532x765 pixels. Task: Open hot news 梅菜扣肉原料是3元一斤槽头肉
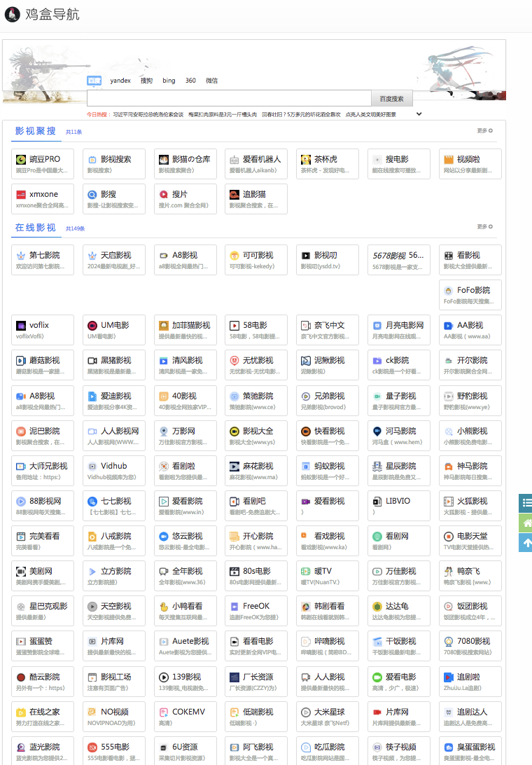(x=223, y=115)
